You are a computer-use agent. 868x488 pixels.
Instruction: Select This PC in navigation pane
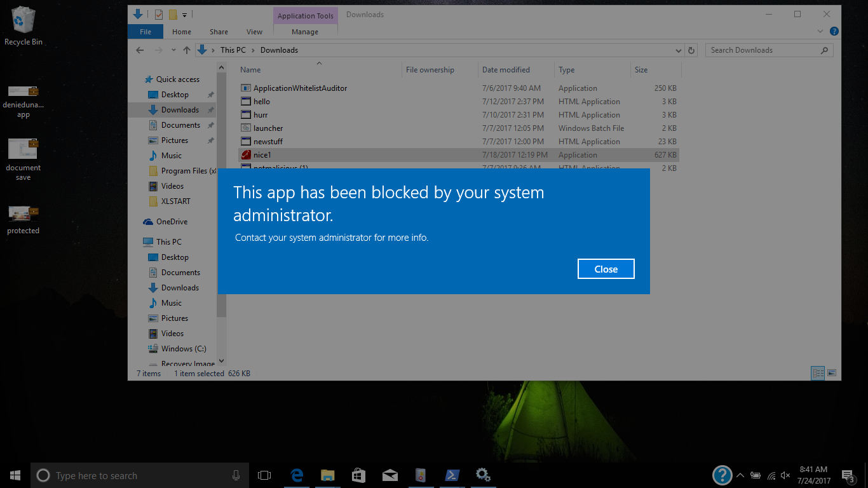tap(163, 242)
